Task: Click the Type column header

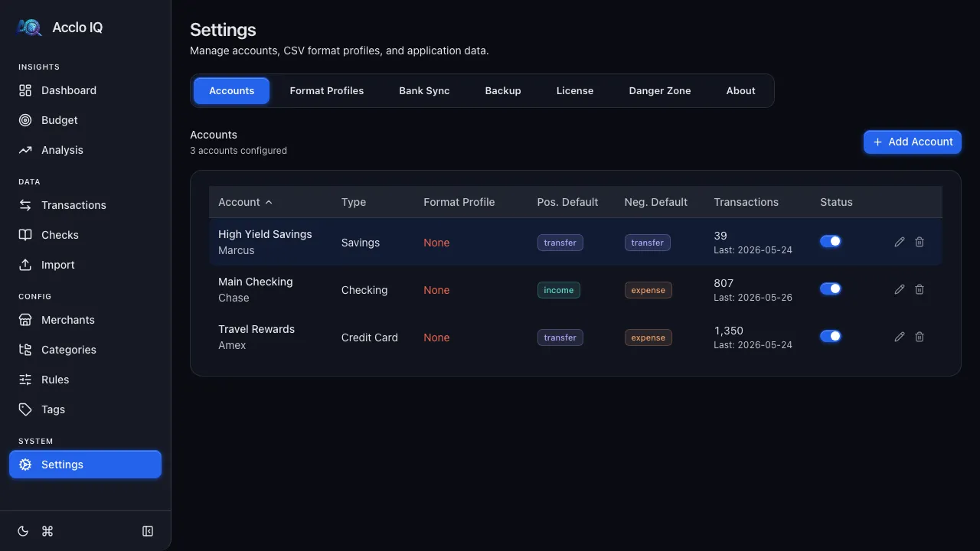Action: pyautogui.click(x=354, y=202)
